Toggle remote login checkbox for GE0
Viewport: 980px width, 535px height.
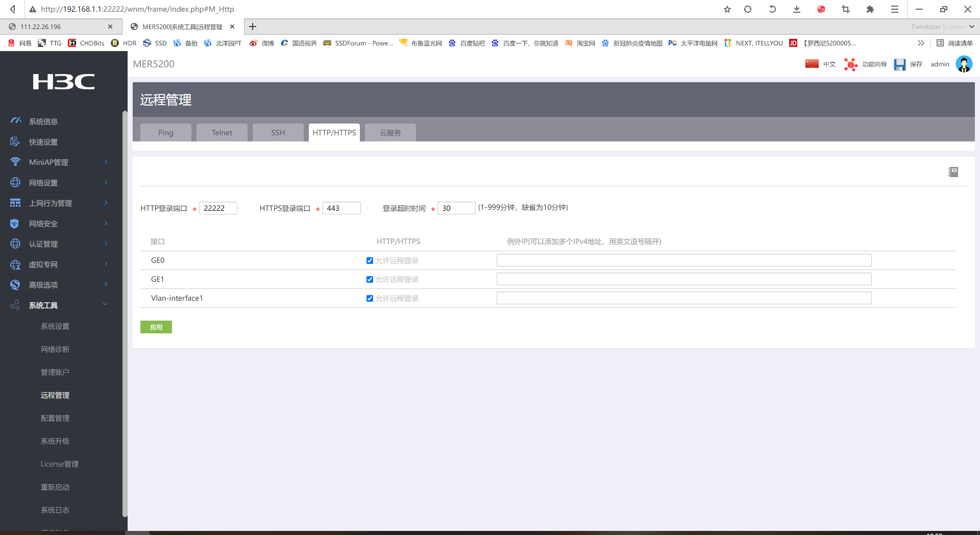coord(370,261)
